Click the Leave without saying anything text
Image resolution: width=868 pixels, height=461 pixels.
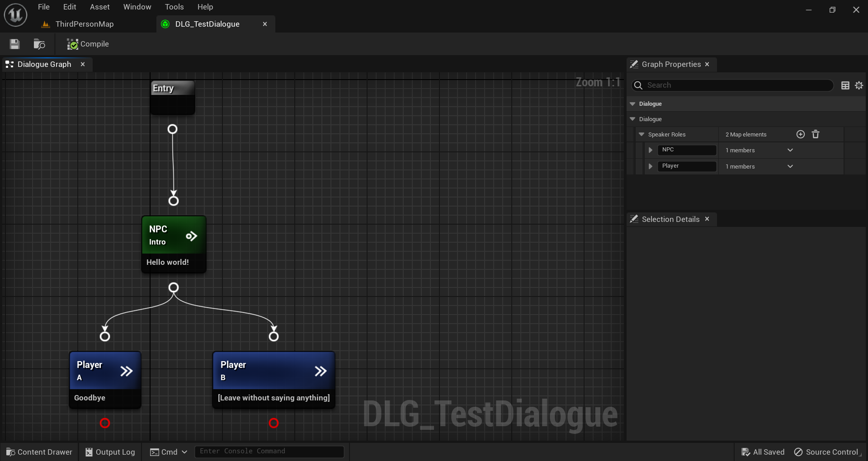(274, 398)
